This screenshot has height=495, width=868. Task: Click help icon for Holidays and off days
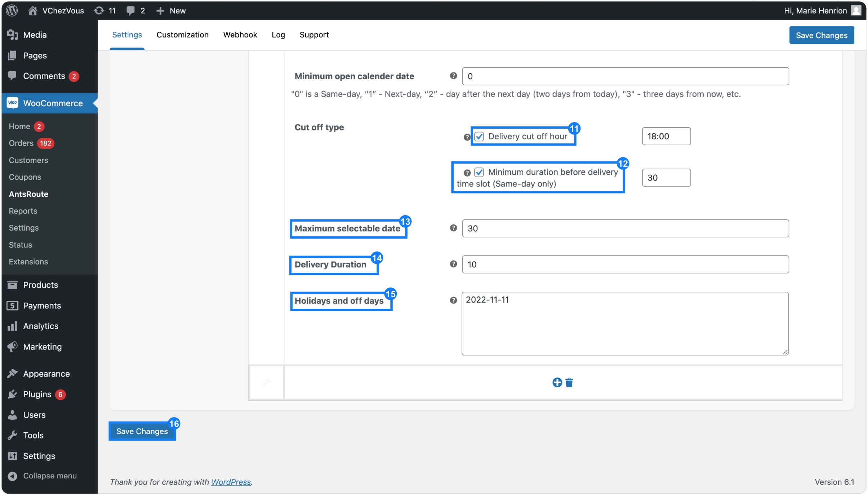point(453,300)
